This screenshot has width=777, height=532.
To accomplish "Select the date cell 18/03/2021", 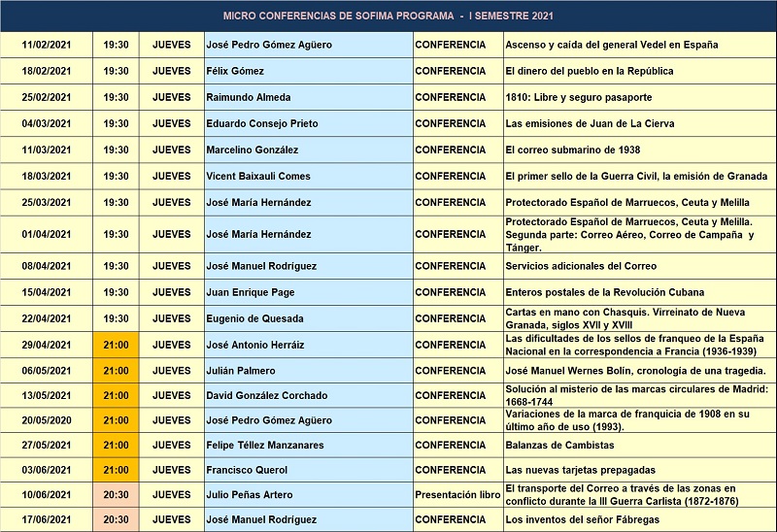I will pos(47,176).
